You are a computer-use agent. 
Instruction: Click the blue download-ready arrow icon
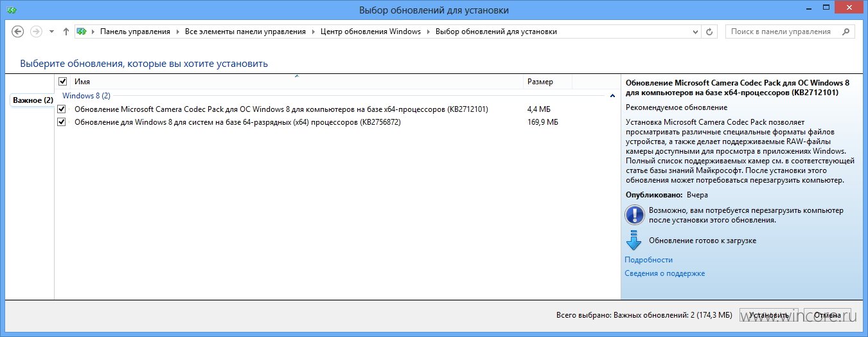click(633, 240)
